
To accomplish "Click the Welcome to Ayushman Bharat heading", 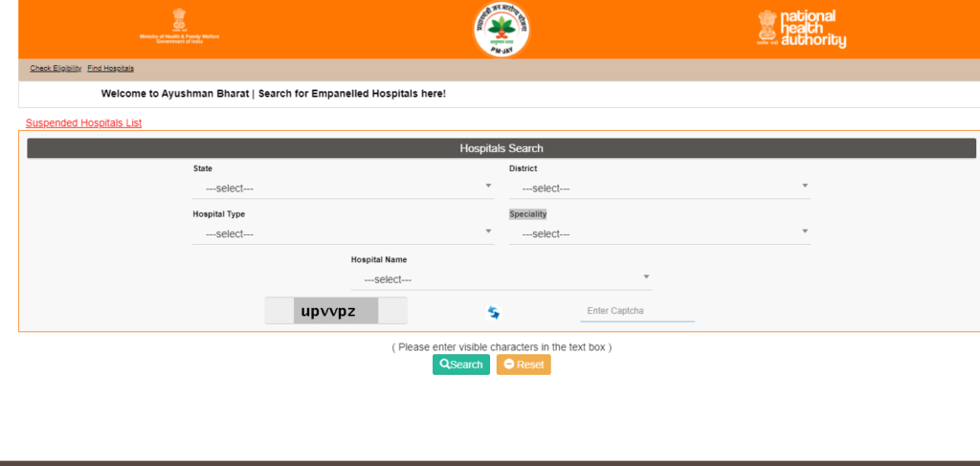I will click(x=273, y=95).
